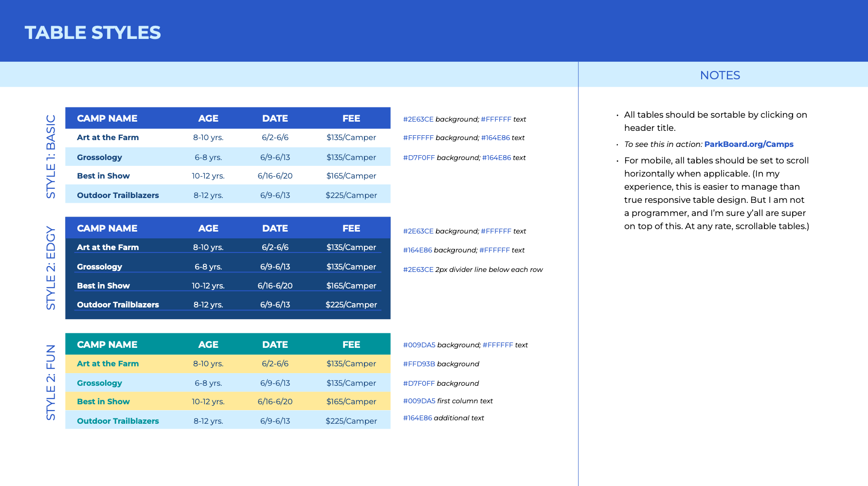The height and width of the screenshot is (486, 868).
Task: Click the 'STYLE 2: FUN' vertical label
Action: click(x=51, y=382)
